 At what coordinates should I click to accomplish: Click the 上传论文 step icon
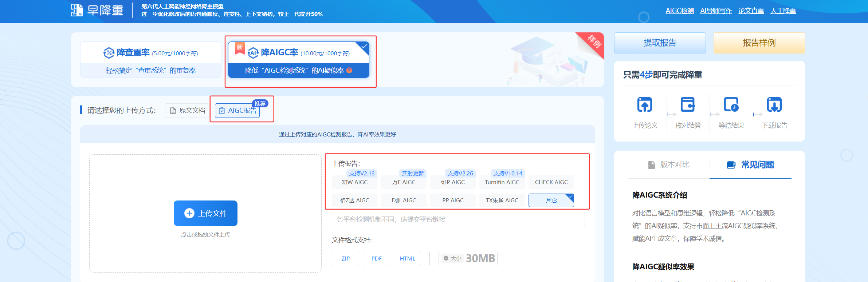645,105
